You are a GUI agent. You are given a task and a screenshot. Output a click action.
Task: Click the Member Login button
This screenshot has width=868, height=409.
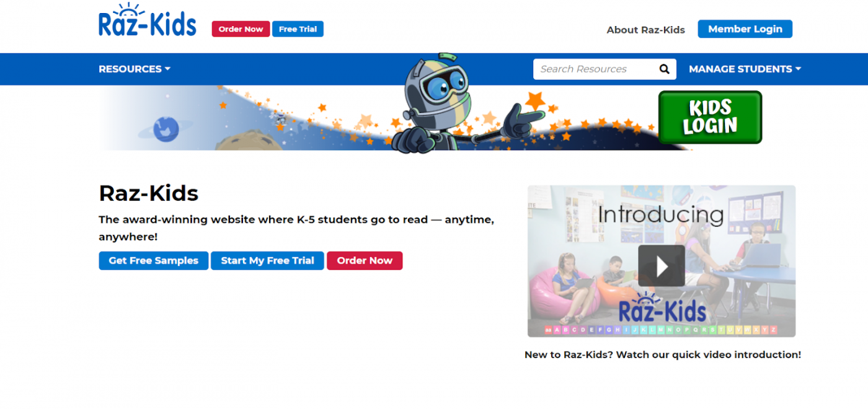pyautogui.click(x=745, y=29)
